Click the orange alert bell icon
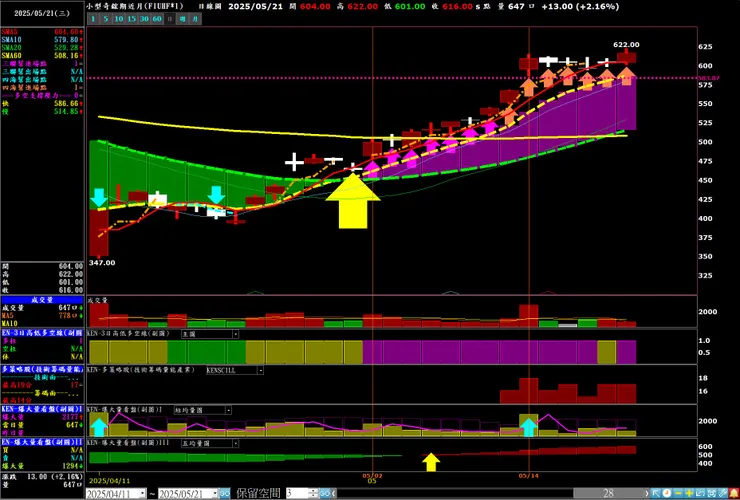Screen dimensions: 740x500 tap(734, 494)
